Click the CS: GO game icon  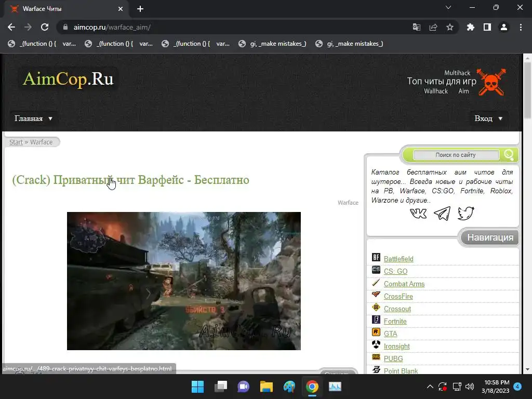click(376, 270)
